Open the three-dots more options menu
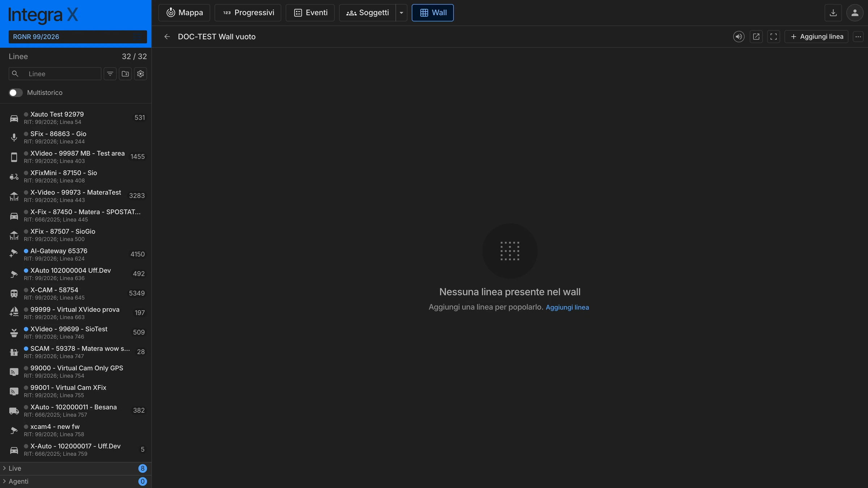Viewport: 868px width, 488px height. click(858, 37)
